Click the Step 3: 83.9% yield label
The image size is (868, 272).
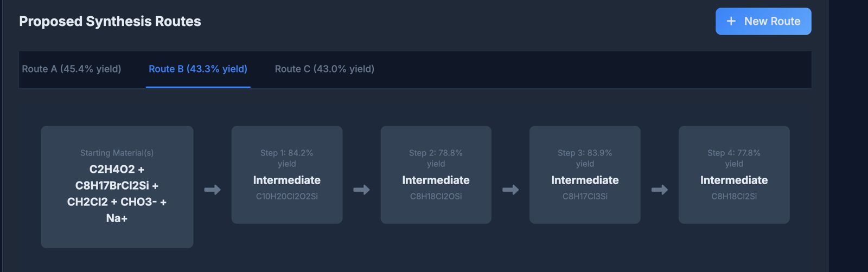click(585, 158)
